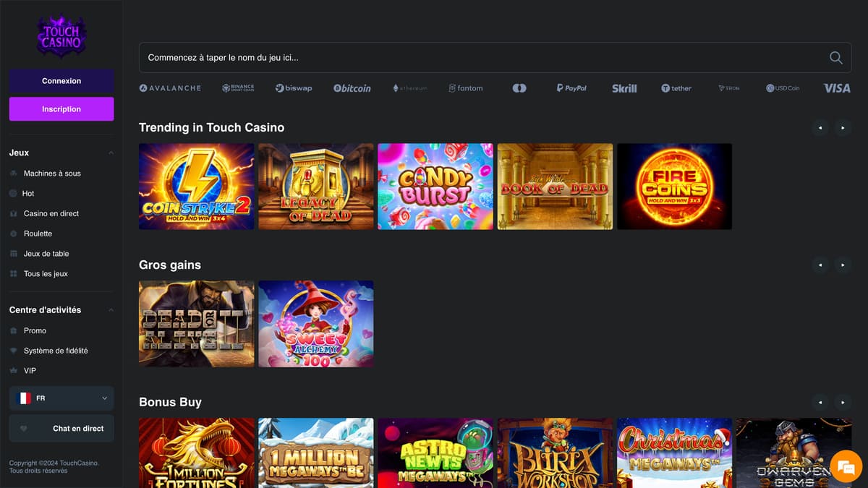Open the Candy Burst game thumbnail
868x488 pixels.
[435, 186]
